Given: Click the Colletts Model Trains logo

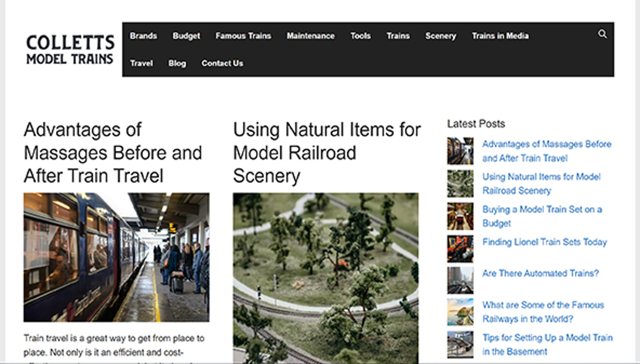Looking at the screenshot, I should coord(70,49).
